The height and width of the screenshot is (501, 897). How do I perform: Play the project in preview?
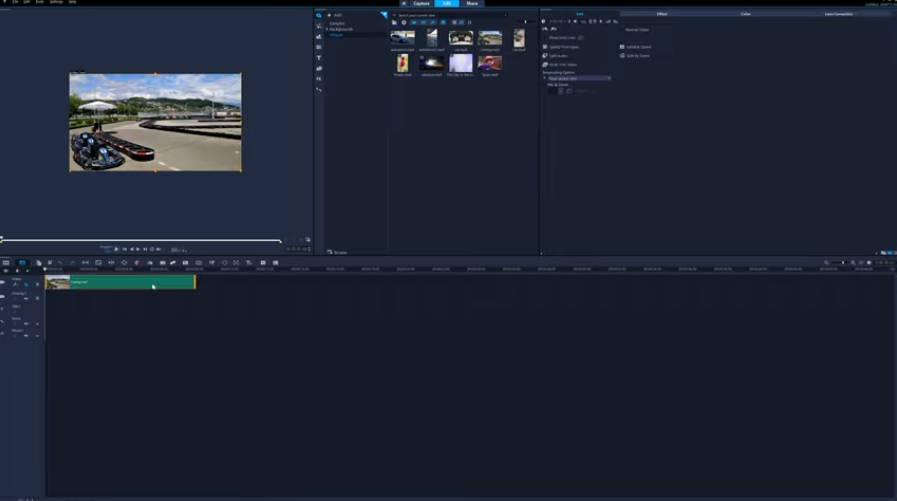pyautogui.click(x=117, y=249)
